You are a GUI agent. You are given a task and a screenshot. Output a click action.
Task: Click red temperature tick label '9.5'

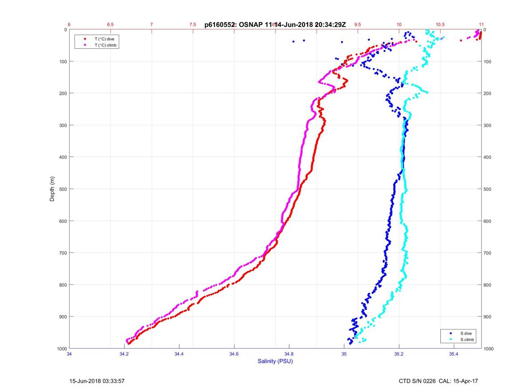coord(358,25)
